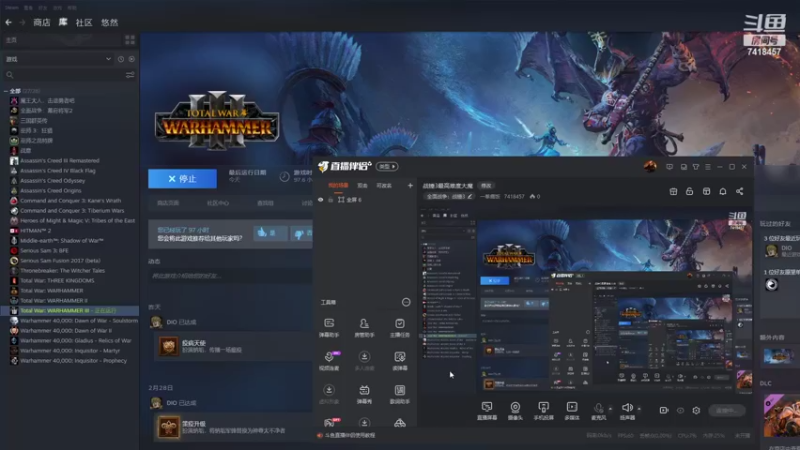Screen dimensions: 800x450
Task: Open the 房管助手 tool icon
Action: (x=364, y=327)
